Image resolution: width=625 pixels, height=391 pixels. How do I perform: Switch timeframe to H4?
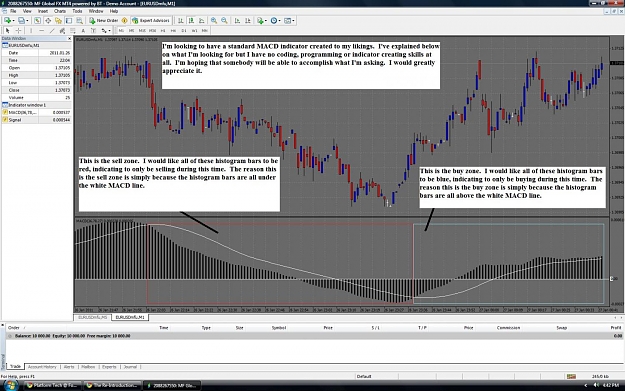(173, 30)
